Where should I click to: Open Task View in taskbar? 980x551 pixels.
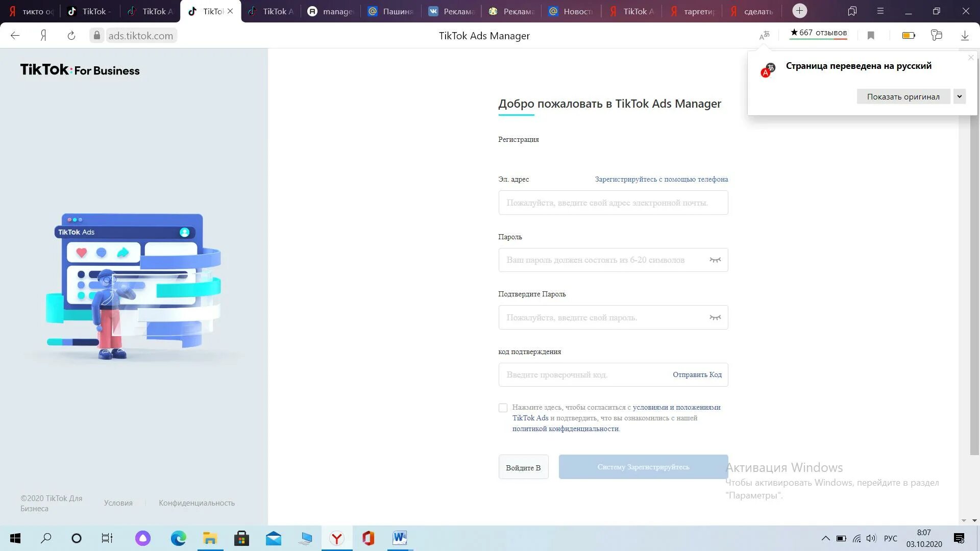[x=107, y=538]
